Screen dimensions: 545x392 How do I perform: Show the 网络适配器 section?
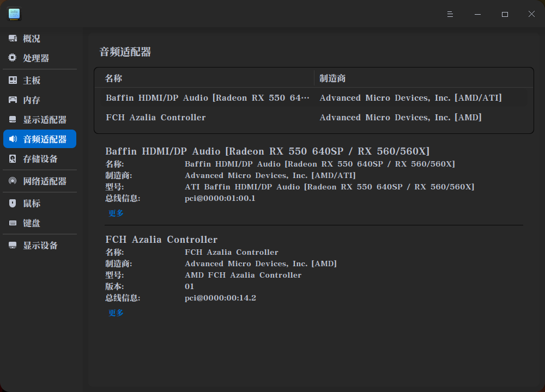pos(40,181)
